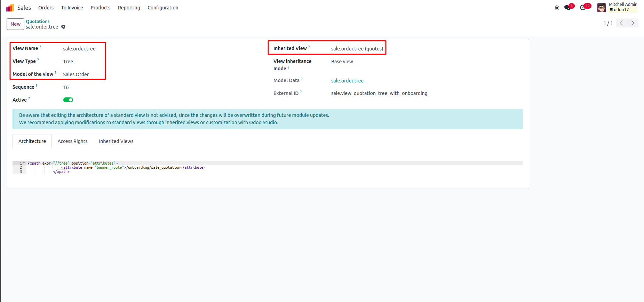Viewport: 644px width, 302px height.
Task: Open the Configuration menu
Action: point(163,8)
